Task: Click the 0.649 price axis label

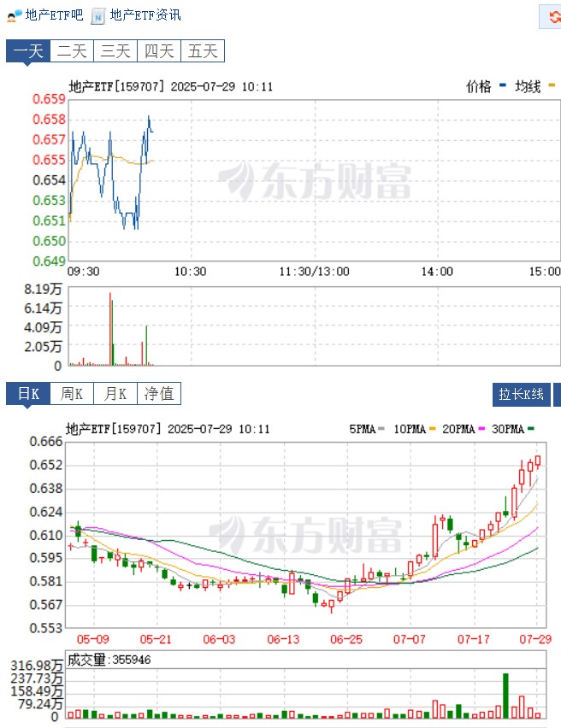Action: click(x=49, y=261)
